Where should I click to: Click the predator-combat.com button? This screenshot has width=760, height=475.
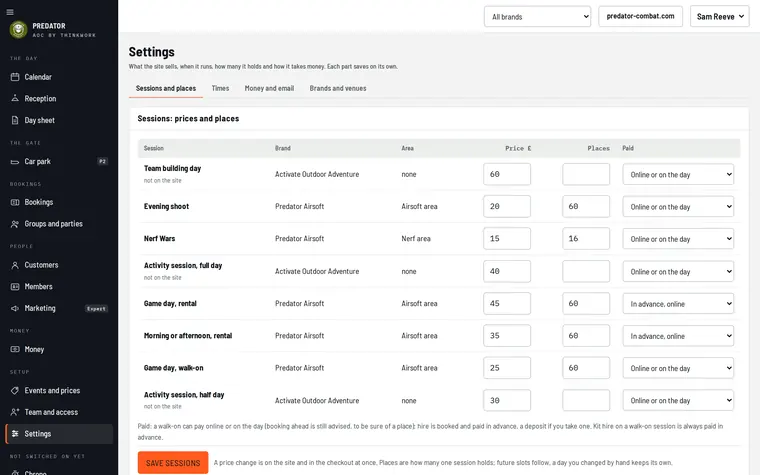(640, 16)
